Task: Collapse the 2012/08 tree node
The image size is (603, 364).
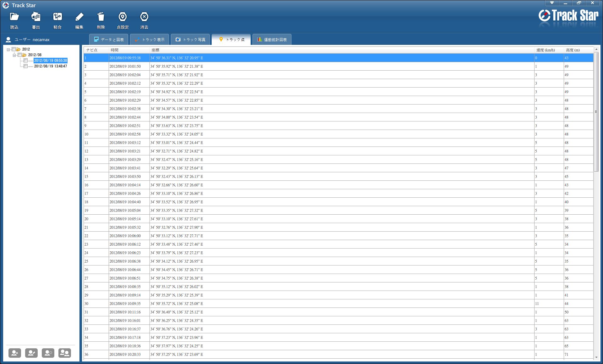Action: (14, 55)
